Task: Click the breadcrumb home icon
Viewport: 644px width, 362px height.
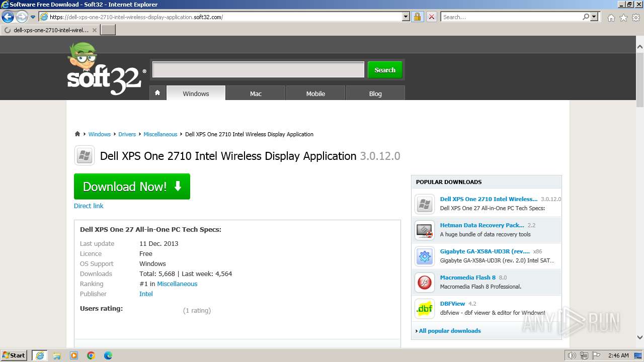Action: 77,134
